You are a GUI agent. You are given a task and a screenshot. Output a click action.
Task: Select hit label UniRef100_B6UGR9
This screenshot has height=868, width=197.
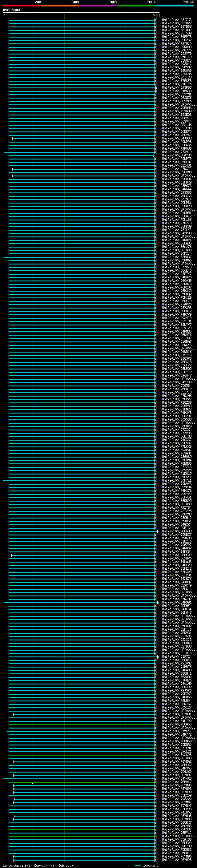click(177, 71)
